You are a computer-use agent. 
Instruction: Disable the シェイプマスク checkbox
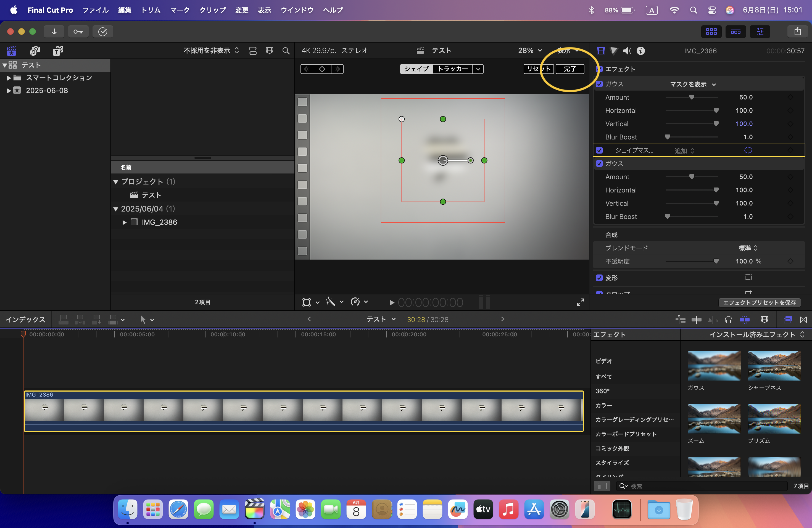click(599, 150)
